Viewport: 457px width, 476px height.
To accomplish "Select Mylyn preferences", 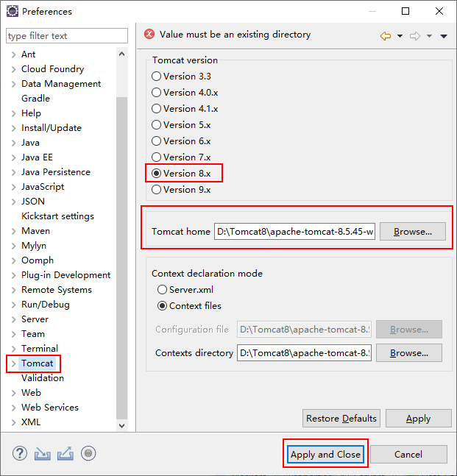I will [x=34, y=246].
